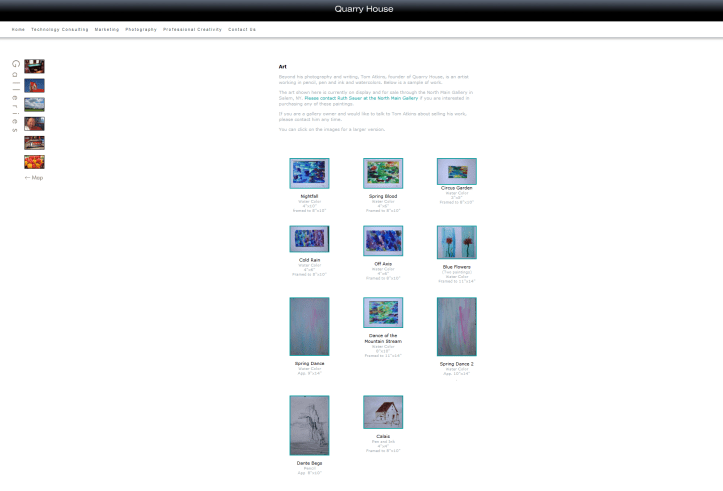The height and width of the screenshot is (491, 723).
Task: Open the Circus Garden painting thumbnail
Action: point(456,172)
